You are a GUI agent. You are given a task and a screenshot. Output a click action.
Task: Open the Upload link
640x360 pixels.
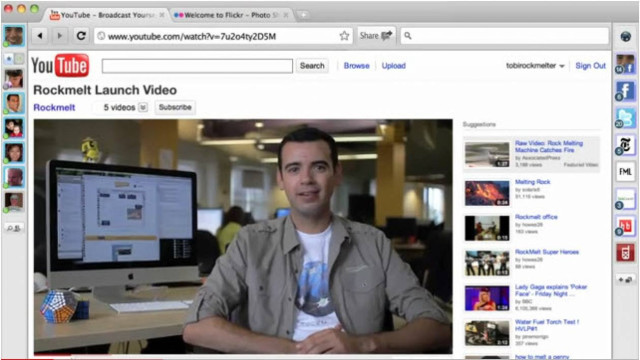(x=393, y=66)
